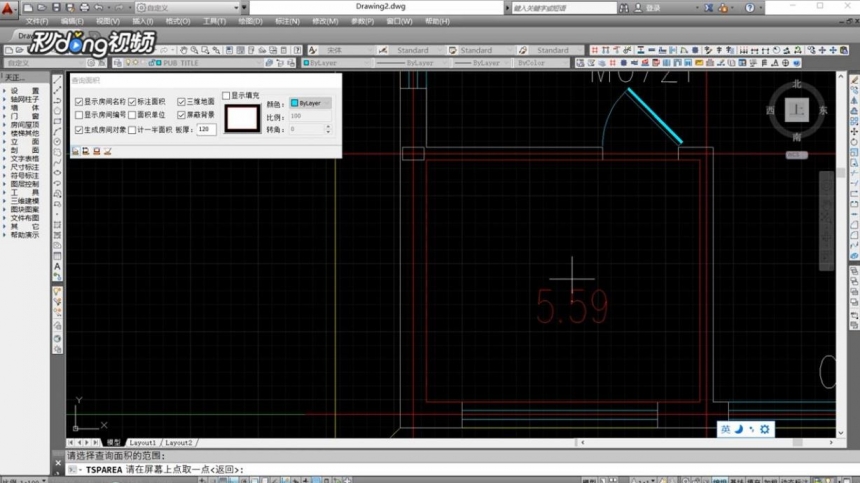Toggle 三维地面 checkbox
The width and height of the screenshot is (860, 483).
click(x=182, y=101)
